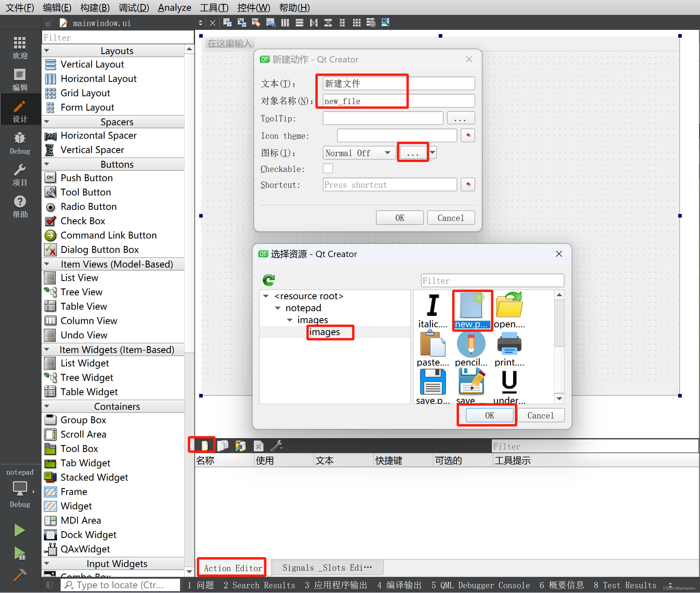Click the Build hammer icon

19,574
